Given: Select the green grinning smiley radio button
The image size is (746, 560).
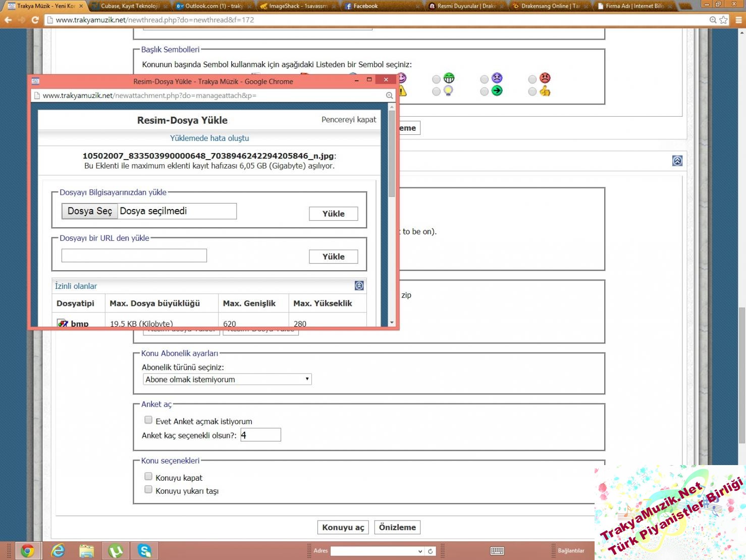Looking at the screenshot, I should tap(436, 79).
